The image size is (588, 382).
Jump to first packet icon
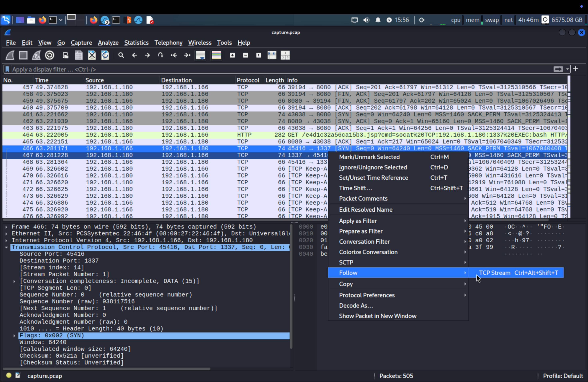(x=174, y=55)
